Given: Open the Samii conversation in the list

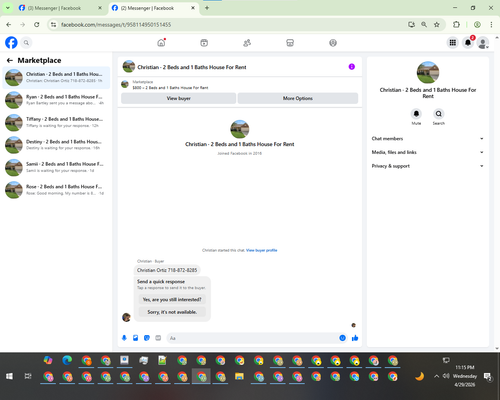Looking at the screenshot, I should (x=56, y=167).
